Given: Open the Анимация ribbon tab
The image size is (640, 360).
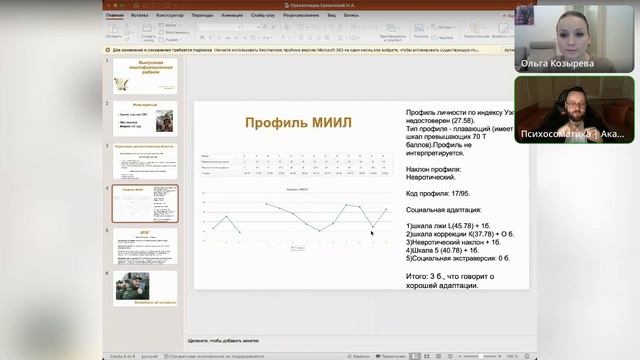Looking at the screenshot, I should point(232,15).
